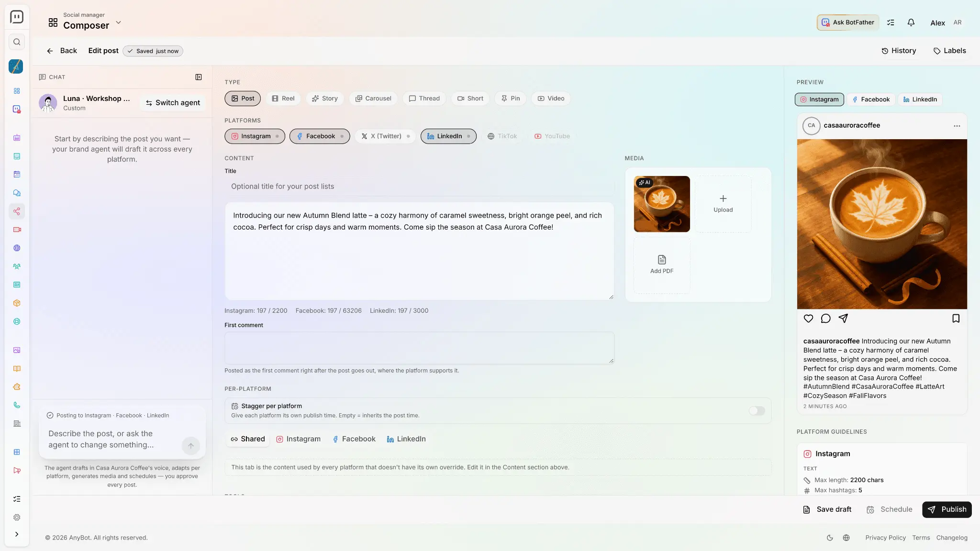Click the Upload media tile

pos(723,204)
